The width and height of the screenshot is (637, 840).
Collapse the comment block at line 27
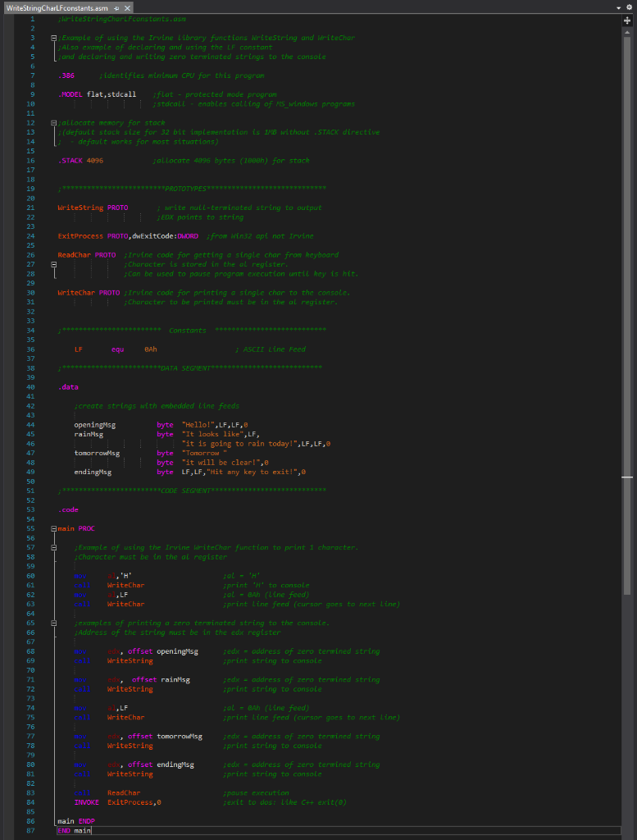pos(53,264)
